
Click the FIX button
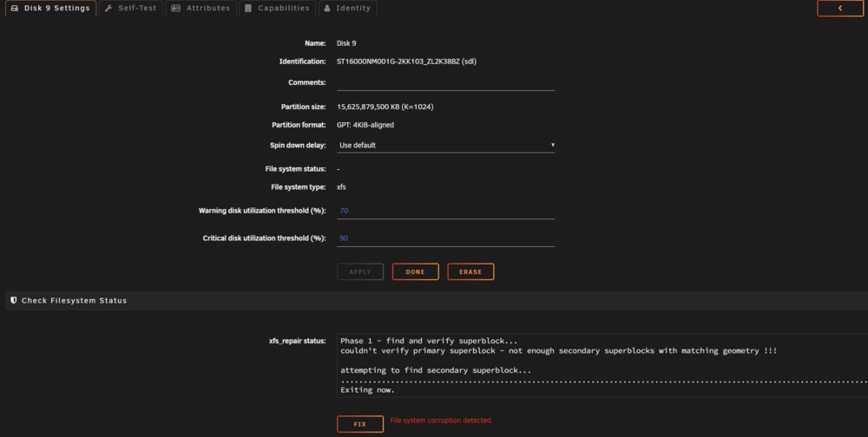click(360, 424)
